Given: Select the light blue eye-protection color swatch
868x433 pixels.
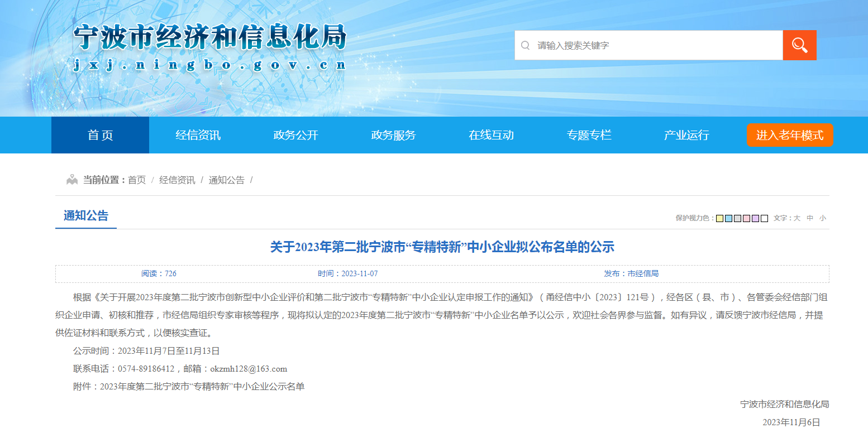Looking at the screenshot, I should coord(729,218).
